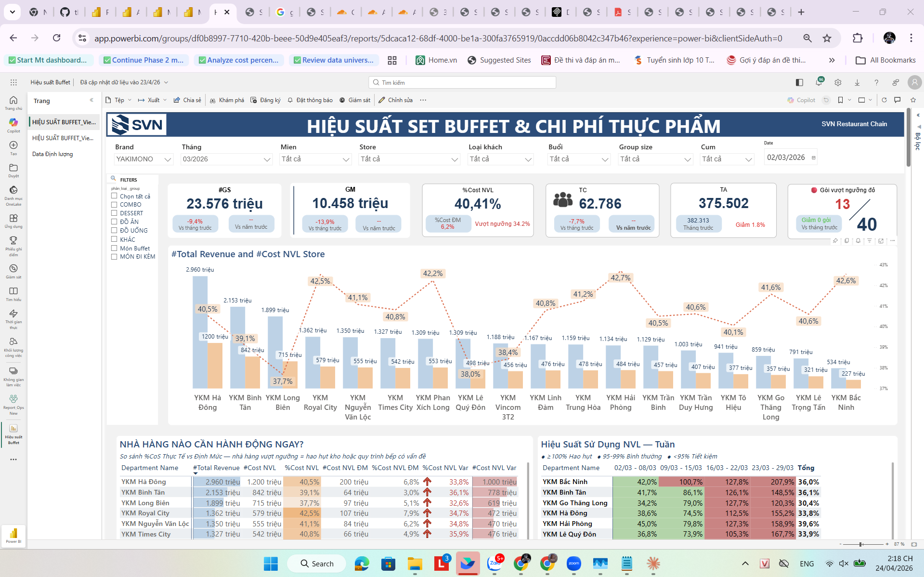Switch to the Data Định lượng page
Screen dimensions: 924x577
[52, 154]
